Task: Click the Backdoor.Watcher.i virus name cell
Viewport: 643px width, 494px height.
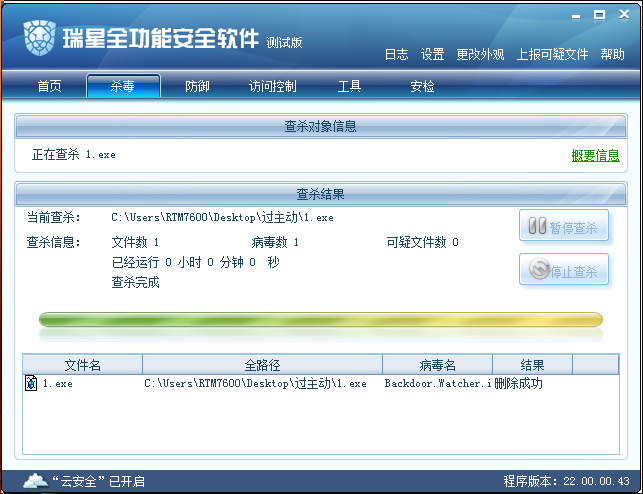Action: 438,383
